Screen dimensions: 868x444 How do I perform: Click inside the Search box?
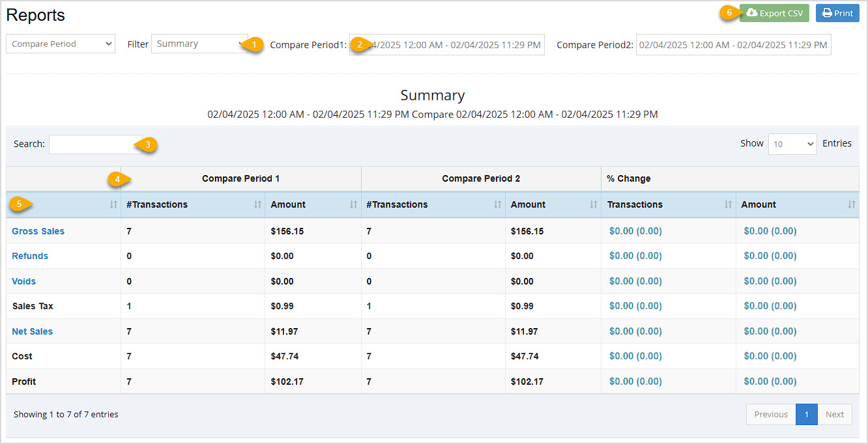tap(94, 144)
